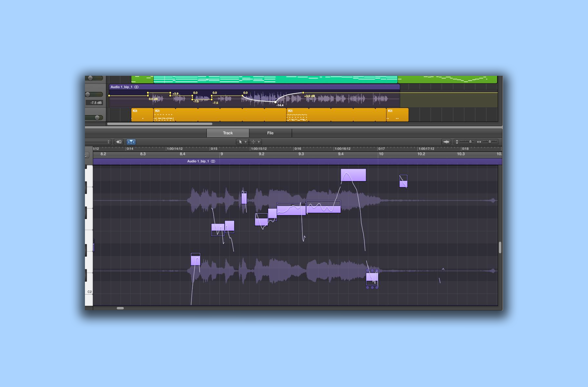Image resolution: width=588 pixels, height=387 pixels.
Task: Click the ruler at time 0:18
Action: 465,148
